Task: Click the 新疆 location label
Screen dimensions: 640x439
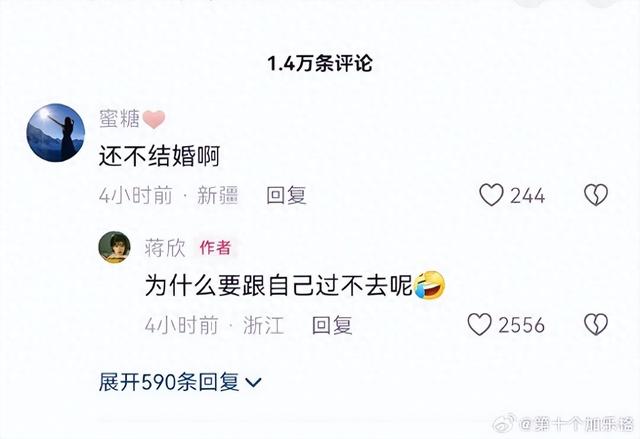Action: click(218, 195)
